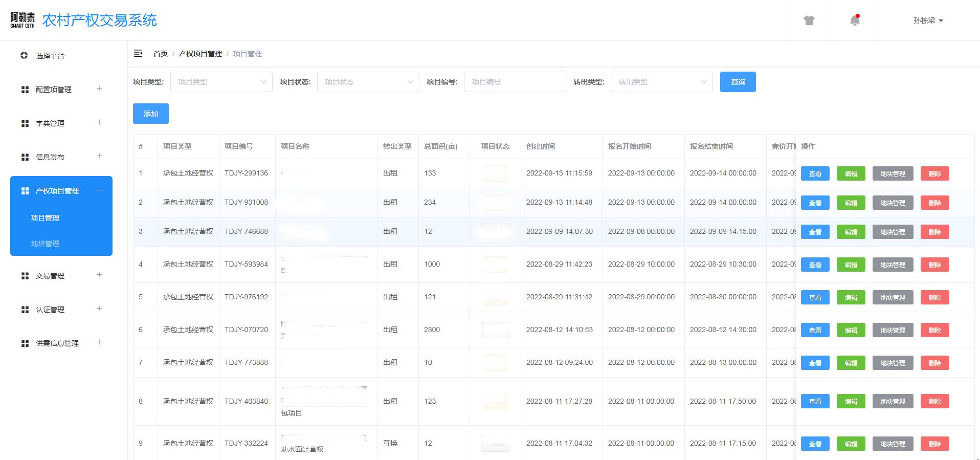
Task: Click the 产权项目管理 grid icon
Action: (25, 191)
